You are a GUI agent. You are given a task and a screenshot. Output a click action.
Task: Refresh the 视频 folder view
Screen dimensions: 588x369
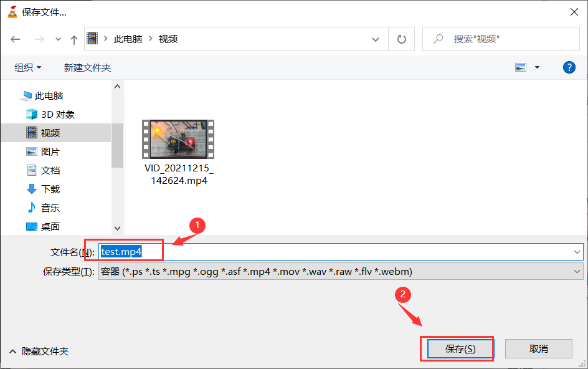click(402, 39)
